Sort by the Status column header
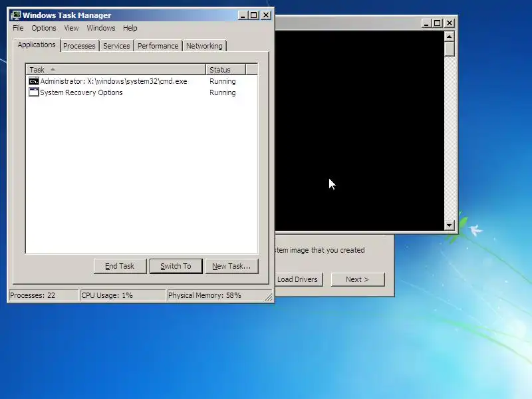The height and width of the screenshot is (399, 532). pos(225,70)
